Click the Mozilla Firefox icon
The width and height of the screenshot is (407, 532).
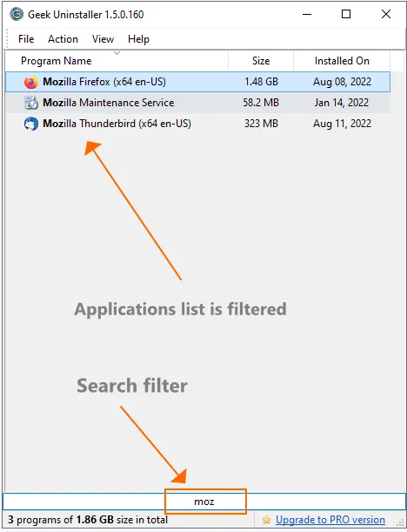pos(30,82)
